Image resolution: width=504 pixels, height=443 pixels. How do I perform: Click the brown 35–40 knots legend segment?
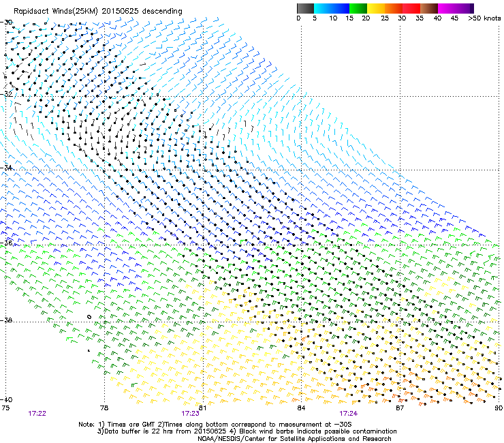pyautogui.click(x=429, y=8)
